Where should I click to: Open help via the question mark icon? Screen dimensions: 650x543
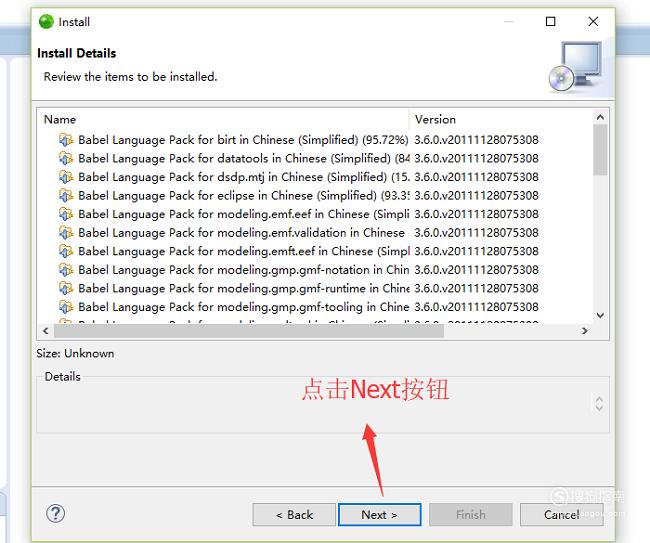pyautogui.click(x=55, y=514)
